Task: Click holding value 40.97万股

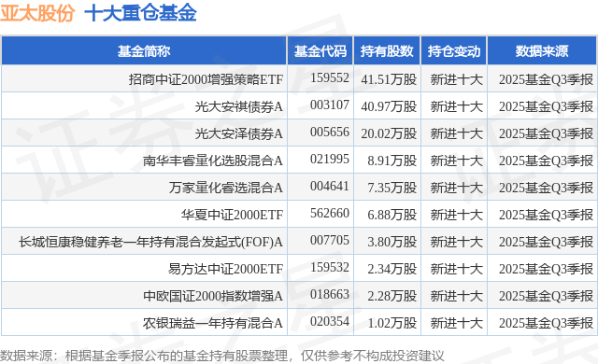Action: click(x=389, y=106)
